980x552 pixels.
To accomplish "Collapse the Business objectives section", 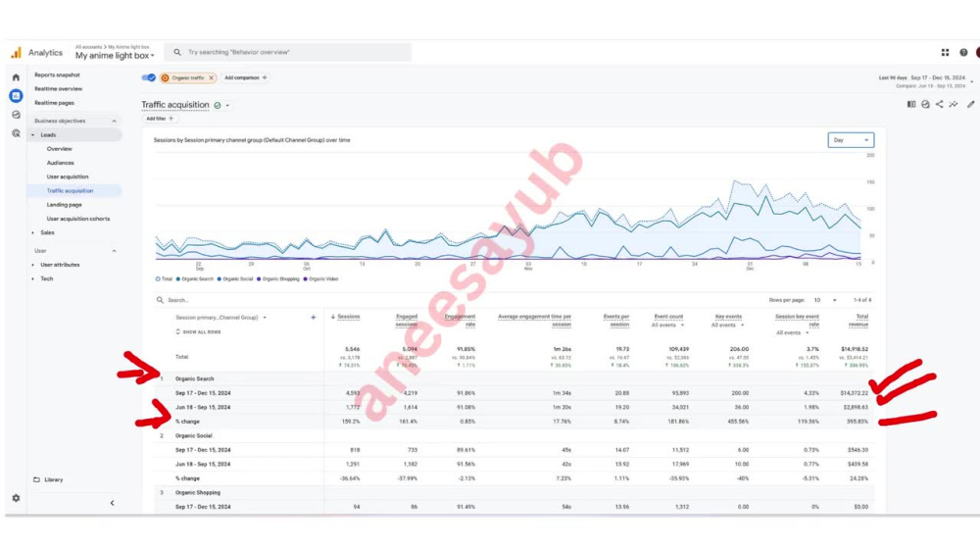I will click(114, 121).
